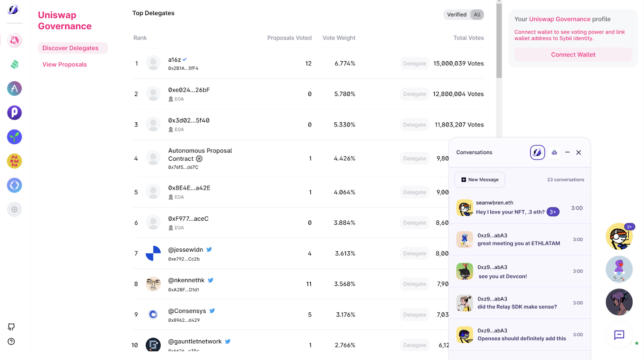Select the ENS blue diamond icon
644x360 pixels.
point(14,185)
